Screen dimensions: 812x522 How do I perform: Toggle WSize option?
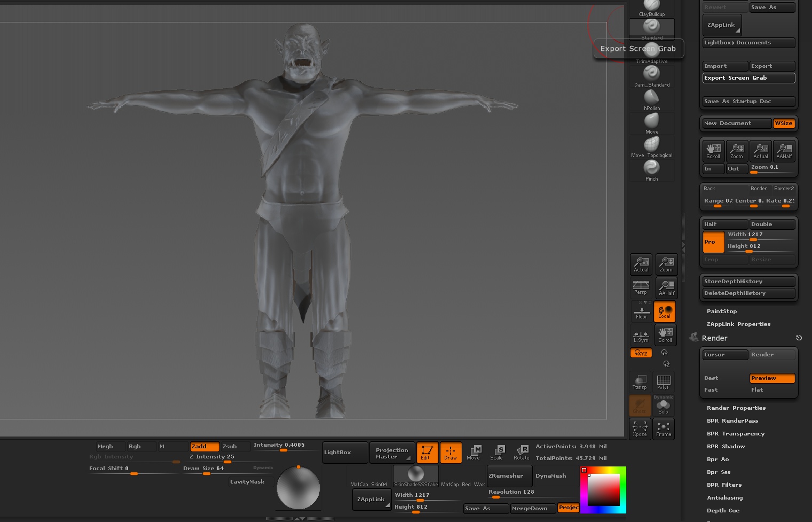pos(784,123)
